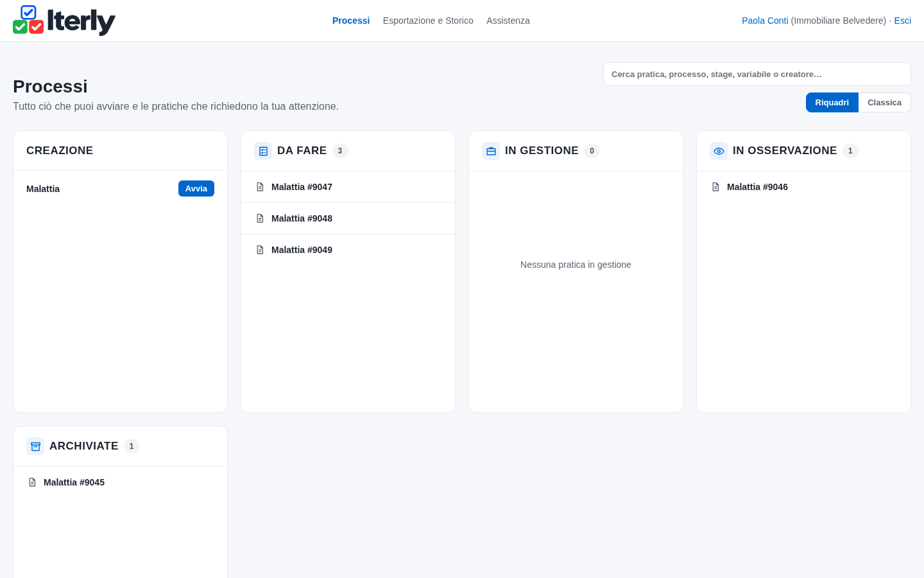Click the In Osservazione count badge
This screenshot has height=578, width=924.
pos(850,151)
